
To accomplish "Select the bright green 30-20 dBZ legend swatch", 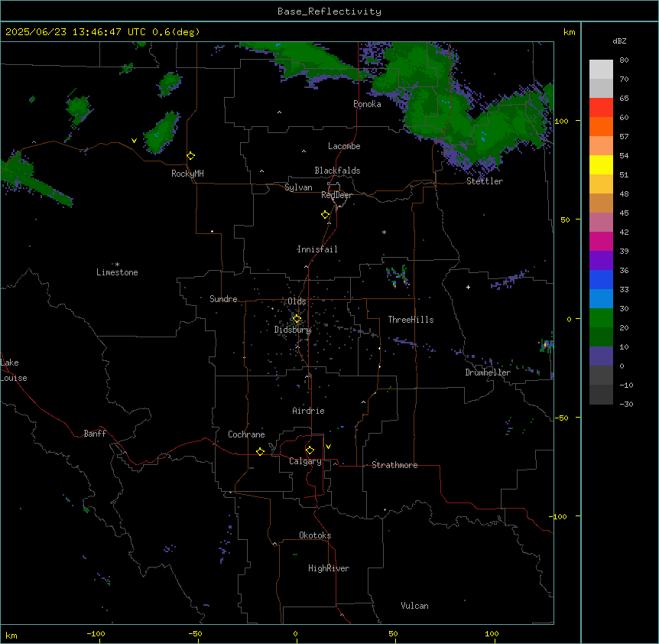I will pyautogui.click(x=601, y=318).
